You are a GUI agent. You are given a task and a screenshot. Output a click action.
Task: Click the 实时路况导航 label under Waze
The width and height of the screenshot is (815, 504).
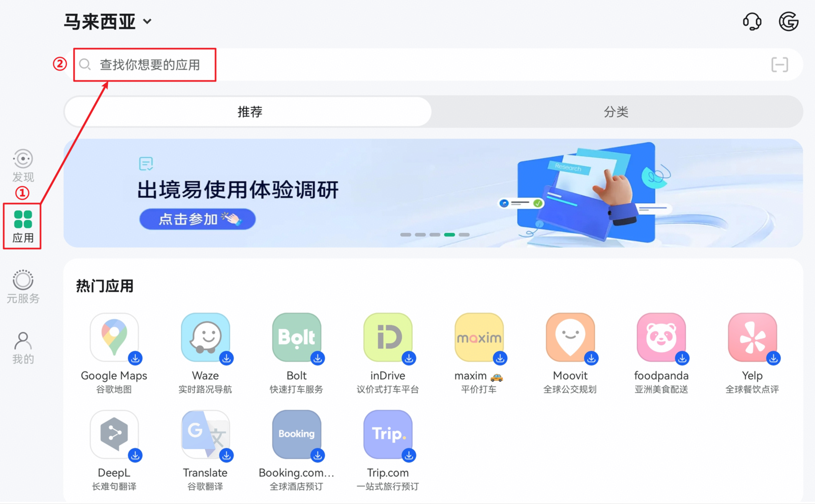tap(206, 389)
